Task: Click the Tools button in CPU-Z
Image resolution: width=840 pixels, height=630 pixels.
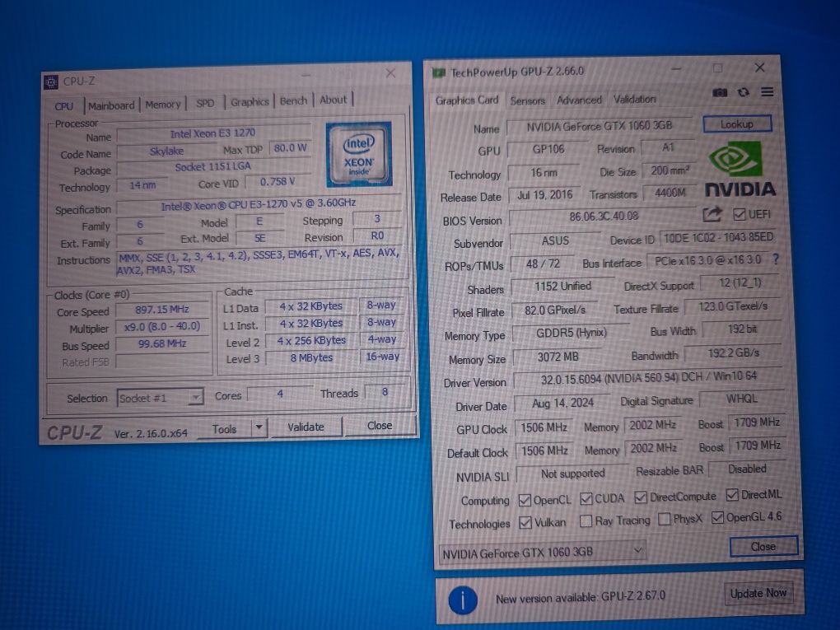Action: pos(224,429)
